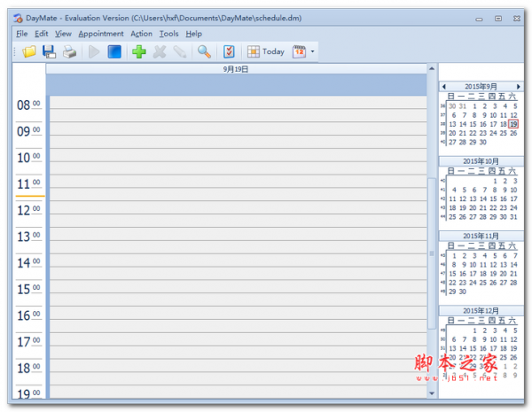Viewport: 532px width, 412px height.
Task: Select November 11 in mini calendar
Action: 483,265
